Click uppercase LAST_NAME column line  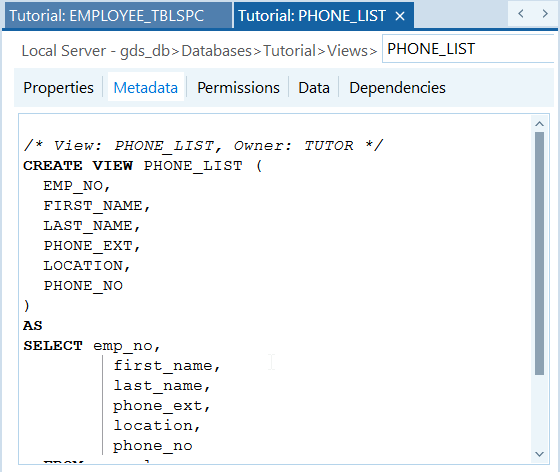click(91, 226)
